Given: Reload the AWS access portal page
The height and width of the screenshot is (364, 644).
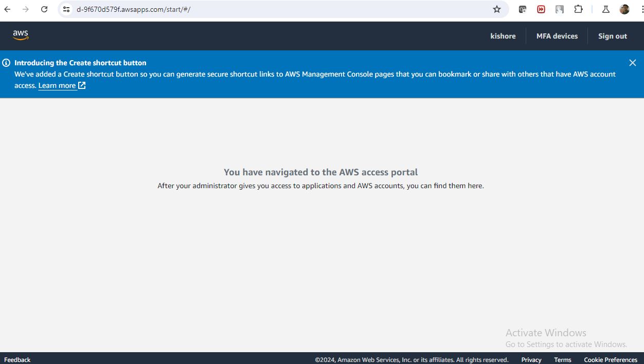Looking at the screenshot, I should coord(44,9).
